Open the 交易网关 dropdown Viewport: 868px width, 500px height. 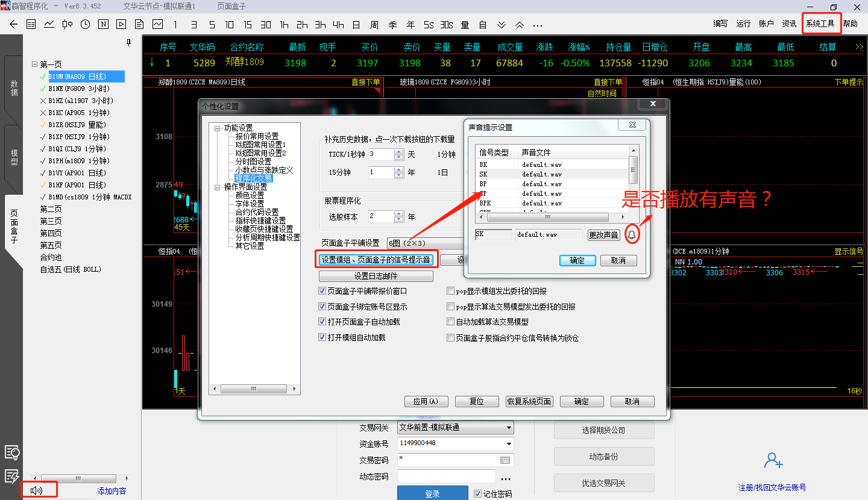509,428
